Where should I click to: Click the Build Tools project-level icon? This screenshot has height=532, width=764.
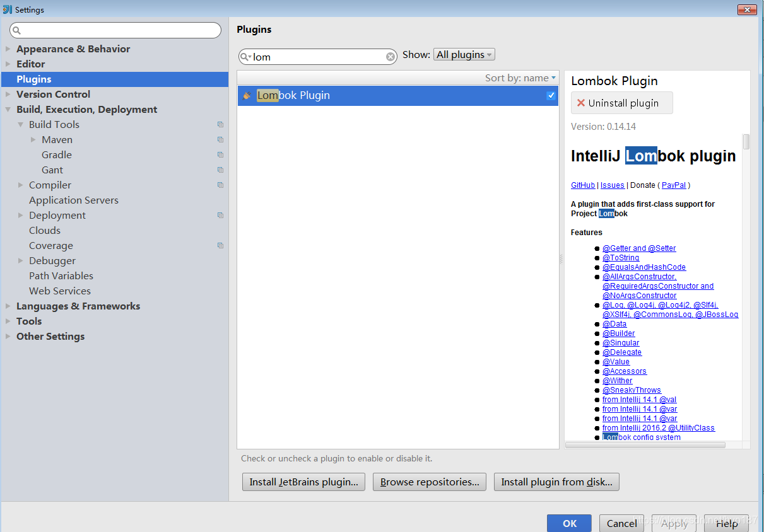click(220, 125)
